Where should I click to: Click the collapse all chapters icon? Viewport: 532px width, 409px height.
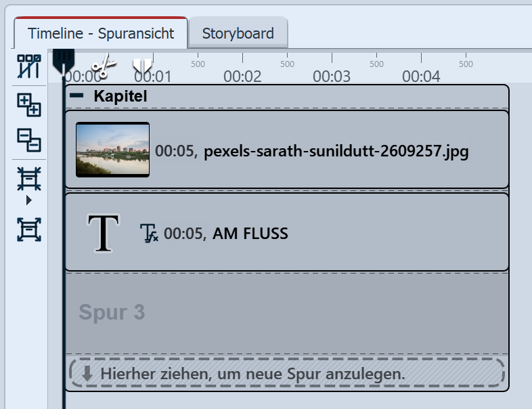(x=29, y=140)
